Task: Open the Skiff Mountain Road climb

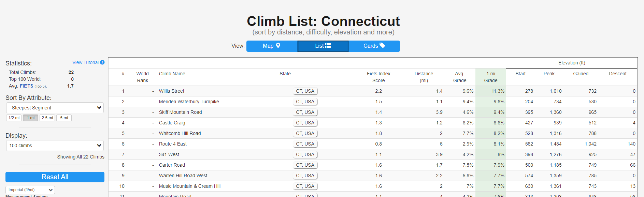Action: [x=180, y=112]
